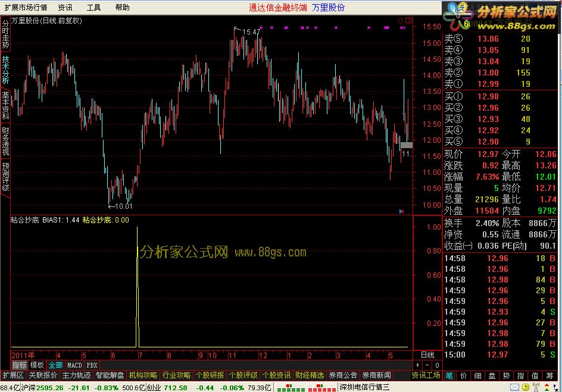The width and height of the screenshot is (562, 392).
Task: Open the 预测评级 sidebar tab
Action: click(5, 177)
